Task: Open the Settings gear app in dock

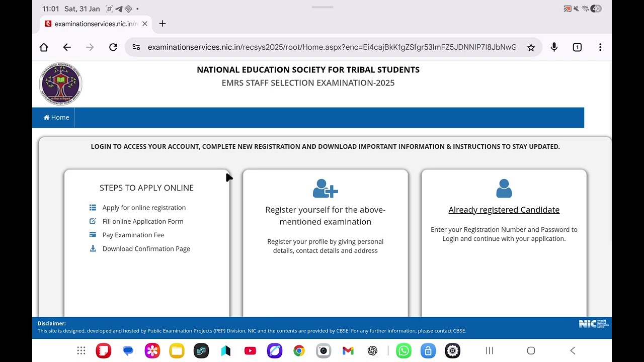Action: click(453, 350)
